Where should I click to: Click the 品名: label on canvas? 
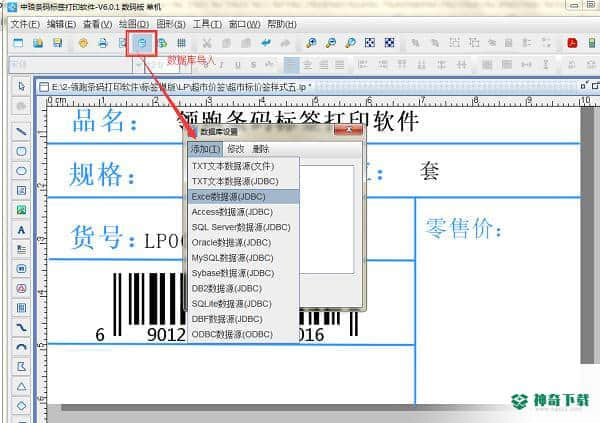pos(104,121)
